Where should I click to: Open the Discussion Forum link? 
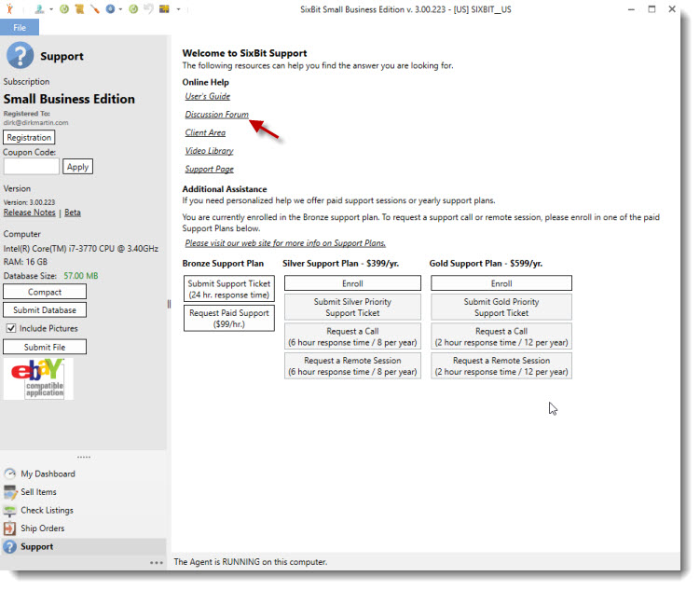point(217,115)
